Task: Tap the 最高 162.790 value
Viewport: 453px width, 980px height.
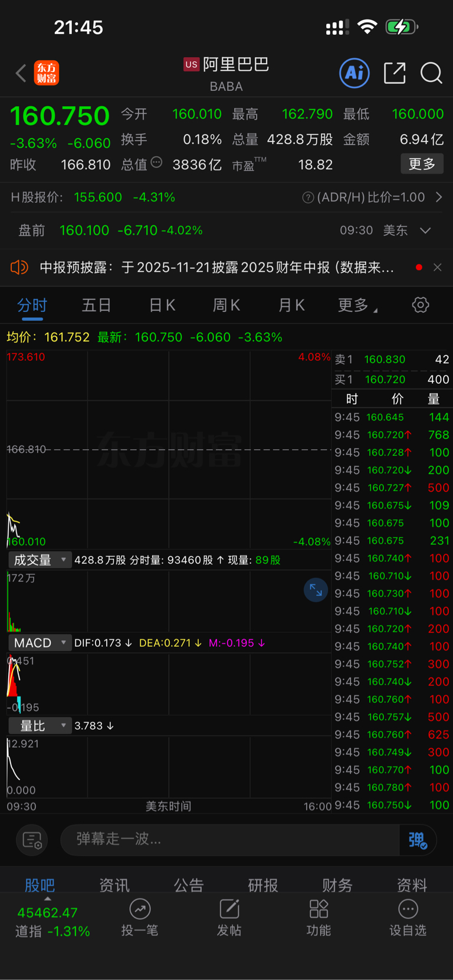Action: click(x=307, y=114)
